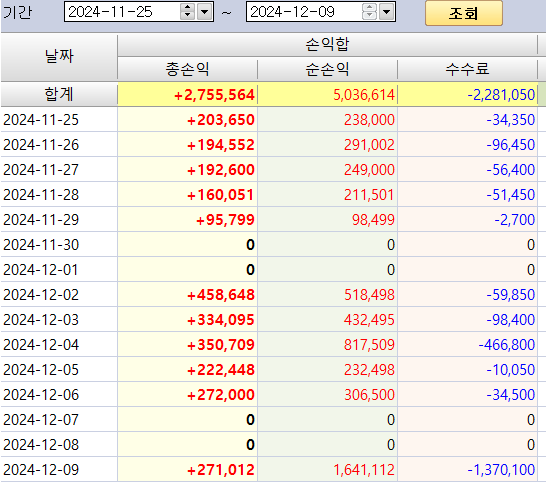The image size is (546, 488).
Task: Select the 2024-12-01 date row
Action: point(59,270)
